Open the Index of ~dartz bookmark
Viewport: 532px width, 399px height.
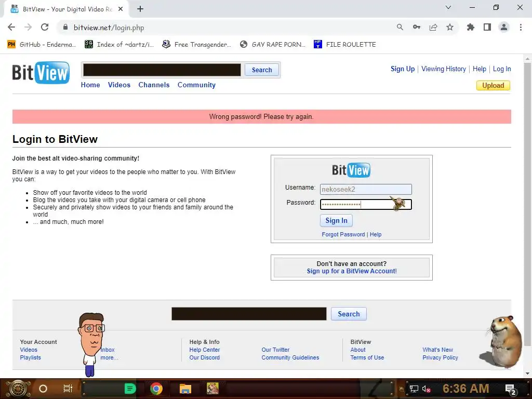click(119, 45)
